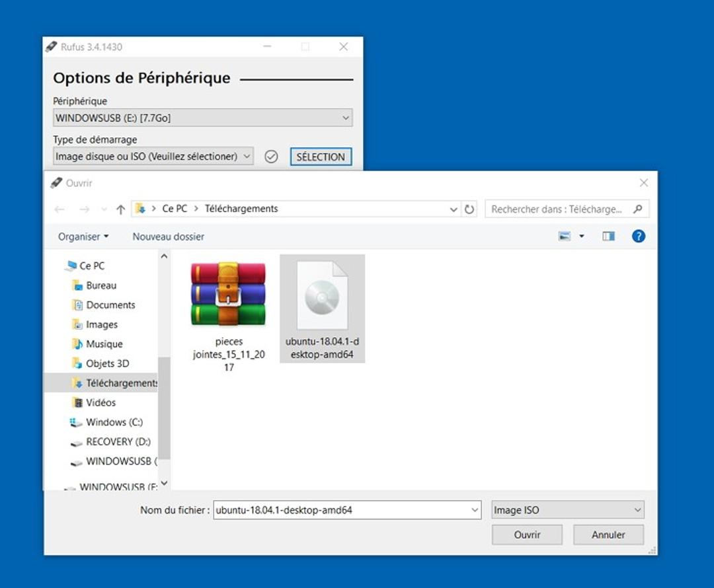This screenshot has height=588, width=714.
Task: Expand the file name history dropdown arrow
Action: (474, 510)
